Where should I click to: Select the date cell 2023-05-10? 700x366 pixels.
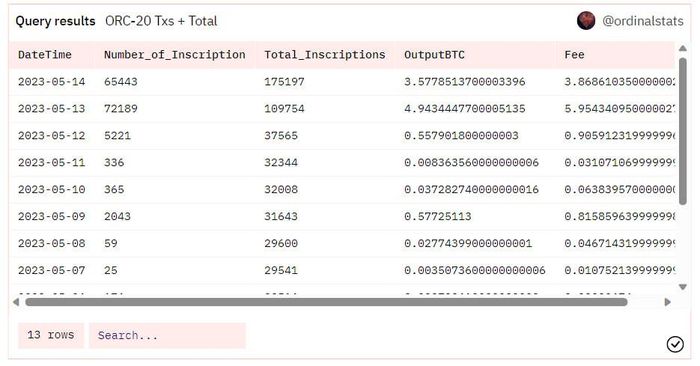coord(51,189)
